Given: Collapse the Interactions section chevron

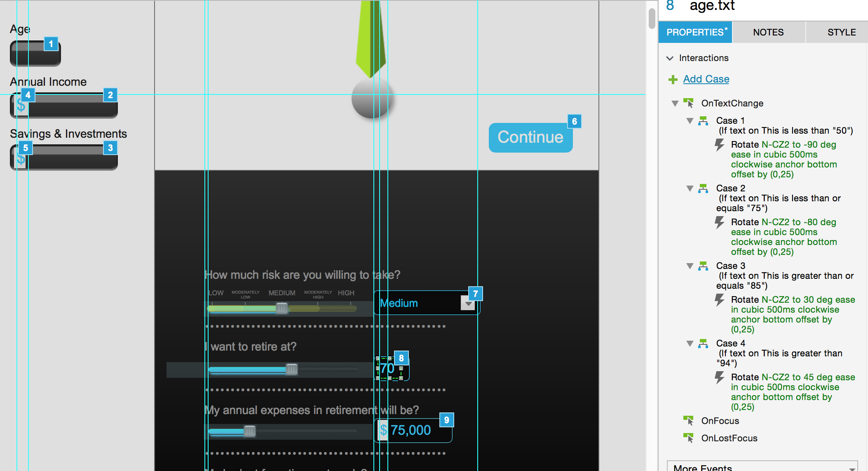Looking at the screenshot, I should tap(670, 58).
